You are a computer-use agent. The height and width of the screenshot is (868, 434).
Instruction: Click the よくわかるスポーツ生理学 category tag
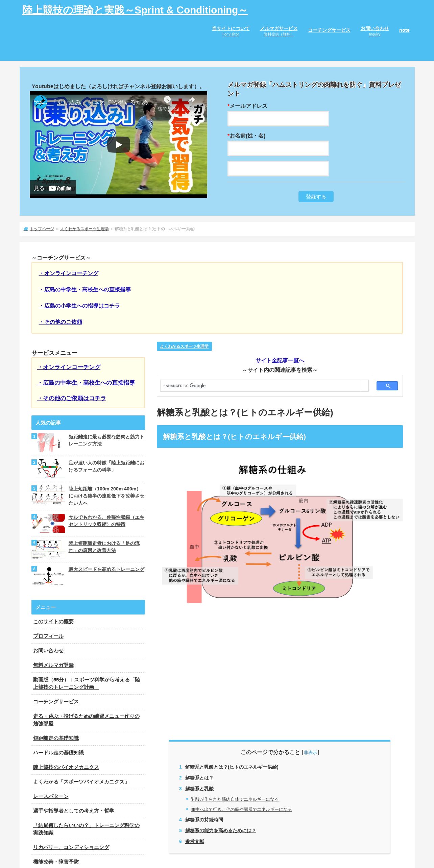coord(184,346)
